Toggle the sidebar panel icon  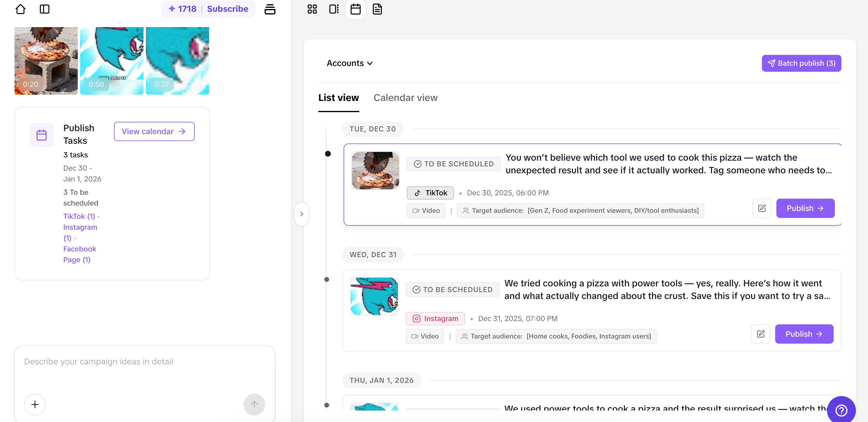pyautogui.click(x=45, y=9)
